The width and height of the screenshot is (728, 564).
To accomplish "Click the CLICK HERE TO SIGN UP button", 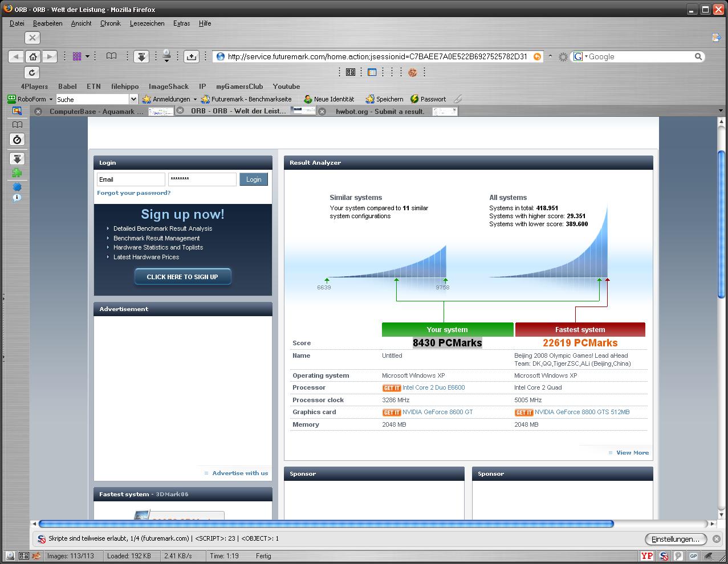I will (x=182, y=277).
